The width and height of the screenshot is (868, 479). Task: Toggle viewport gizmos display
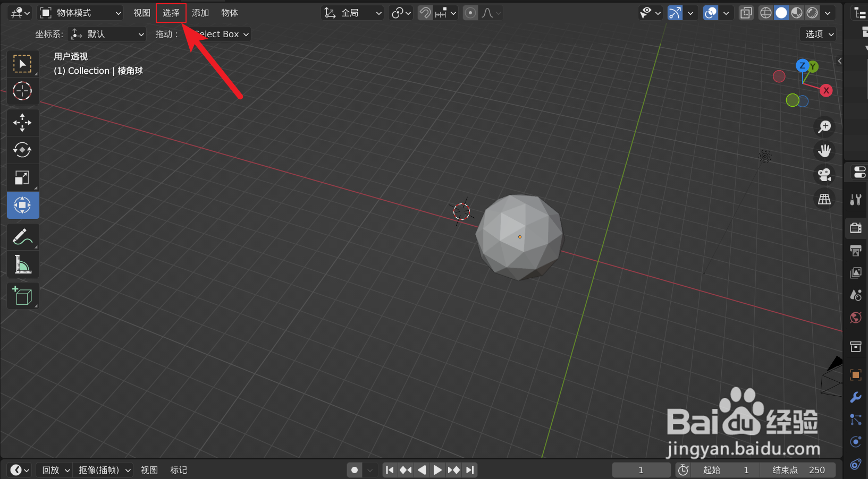675,13
